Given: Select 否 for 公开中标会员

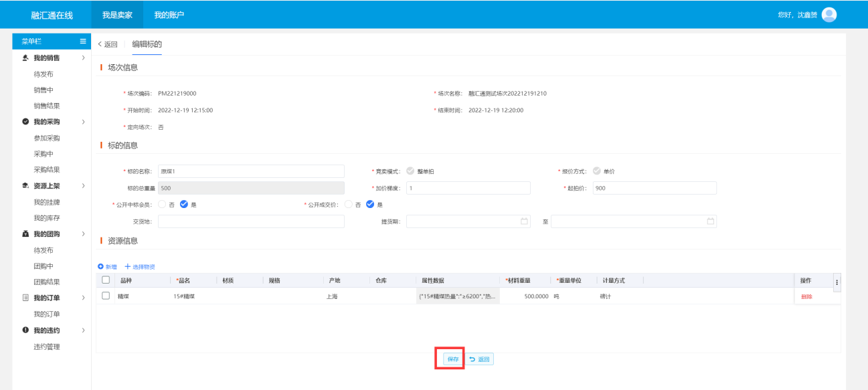Looking at the screenshot, I should pyautogui.click(x=161, y=205).
